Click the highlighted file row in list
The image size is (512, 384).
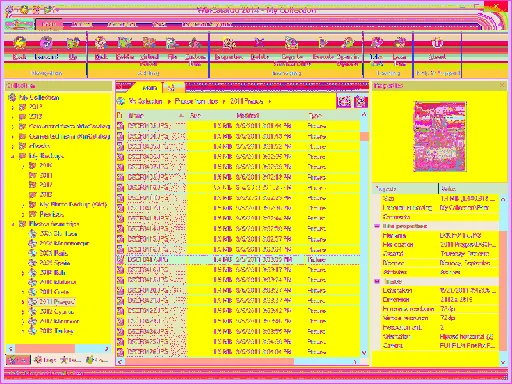(238, 260)
